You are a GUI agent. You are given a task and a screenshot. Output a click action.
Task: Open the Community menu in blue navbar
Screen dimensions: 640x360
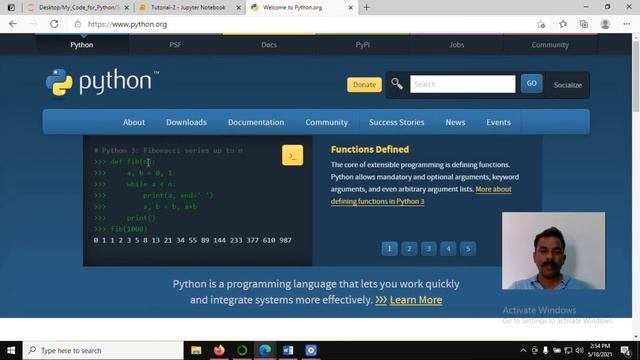point(327,122)
